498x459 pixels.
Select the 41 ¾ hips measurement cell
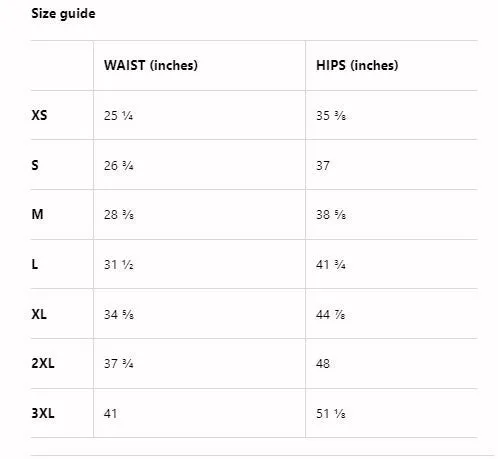[x=331, y=265]
